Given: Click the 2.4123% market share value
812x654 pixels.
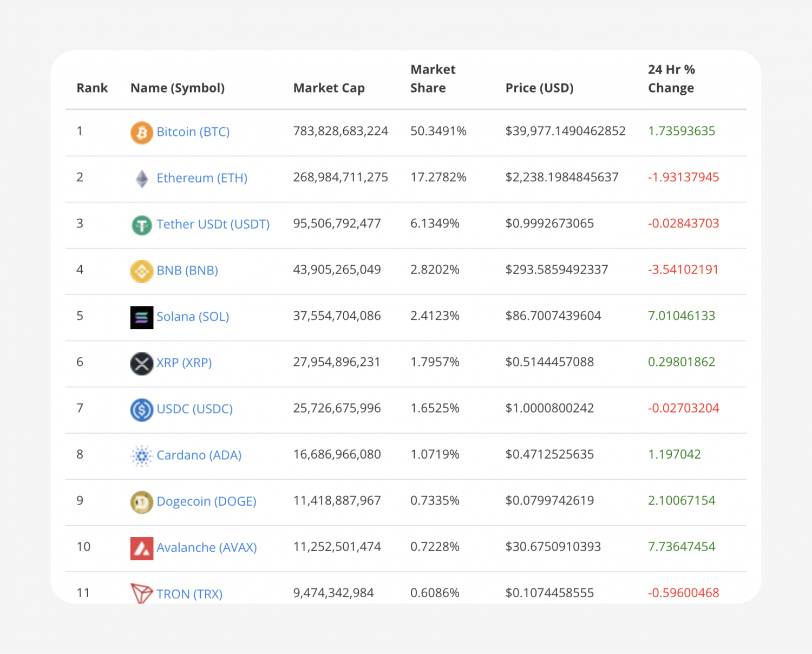Looking at the screenshot, I should click(435, 316).
